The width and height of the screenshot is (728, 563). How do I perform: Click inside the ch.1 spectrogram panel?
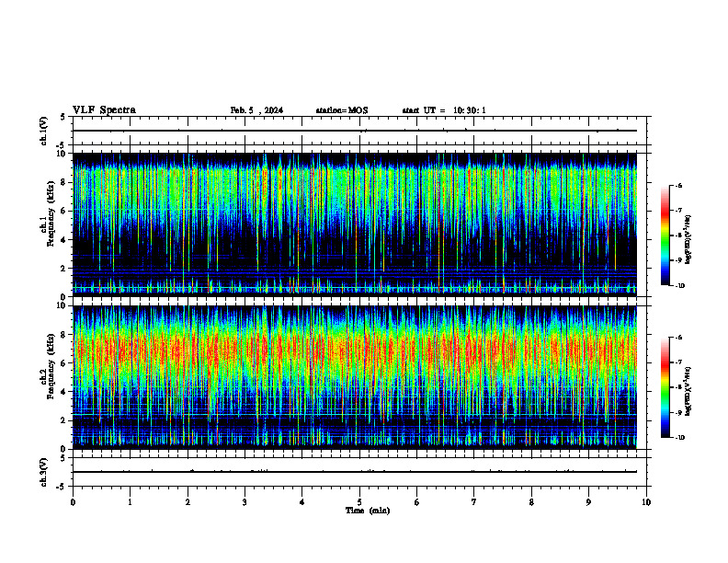coord(355,224)
